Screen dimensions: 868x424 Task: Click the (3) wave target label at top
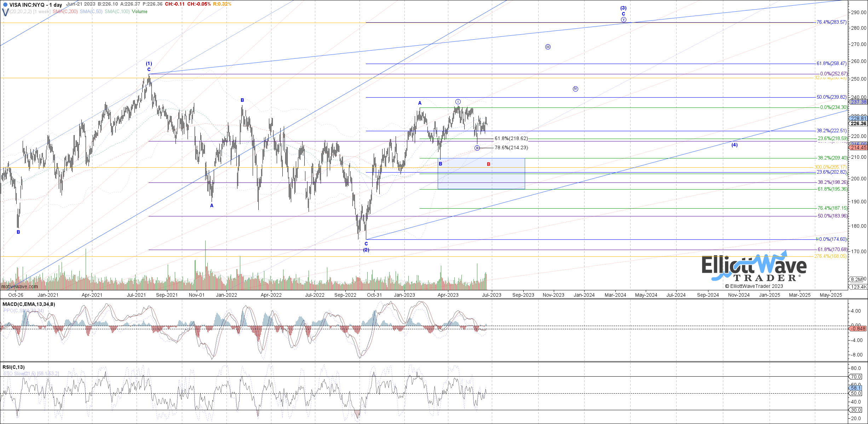pyautogui.click(x=623, y=8)
